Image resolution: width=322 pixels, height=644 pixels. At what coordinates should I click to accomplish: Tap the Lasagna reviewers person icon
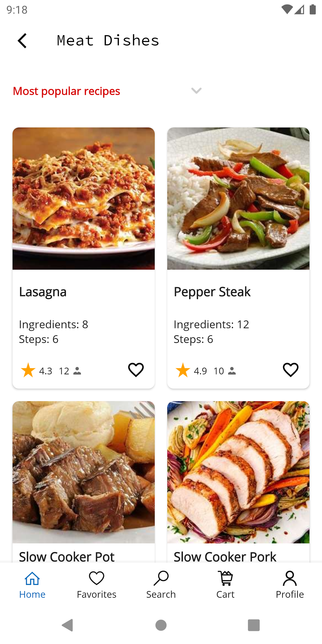pyautogui.click(x=77, y=371)
